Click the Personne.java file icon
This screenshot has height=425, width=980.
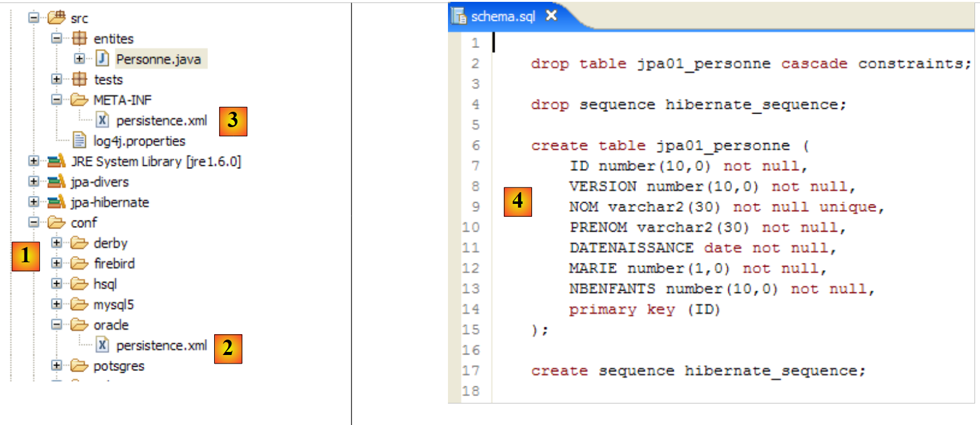point(102,58)
